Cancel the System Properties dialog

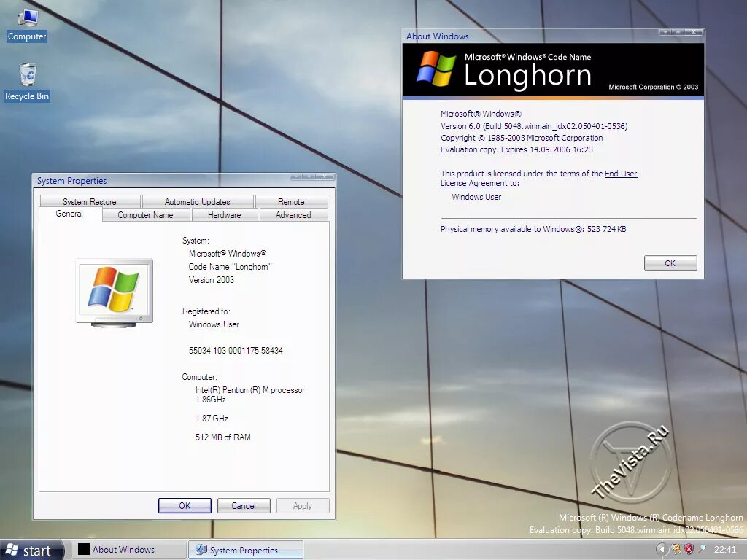point(244,505)
